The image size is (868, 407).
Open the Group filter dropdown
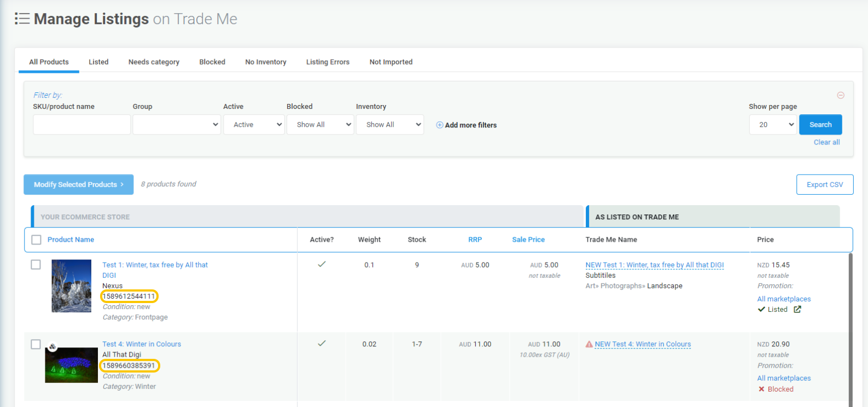tap(177, 125)
